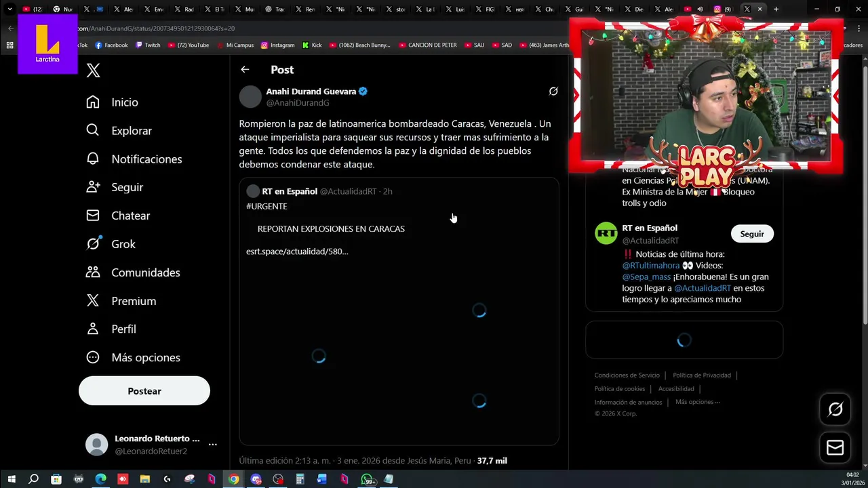Click the @RTultimahora mention

pos(651,266)
